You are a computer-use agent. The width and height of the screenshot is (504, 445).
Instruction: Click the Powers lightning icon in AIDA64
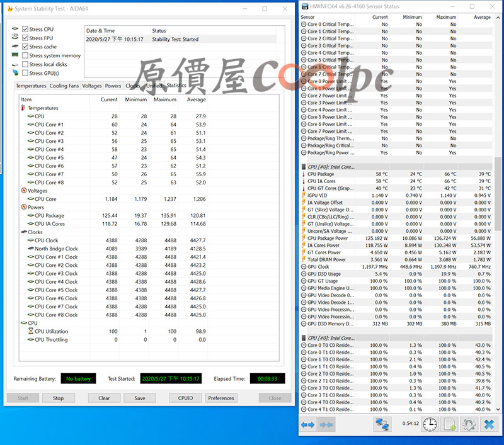click(24, 207)
